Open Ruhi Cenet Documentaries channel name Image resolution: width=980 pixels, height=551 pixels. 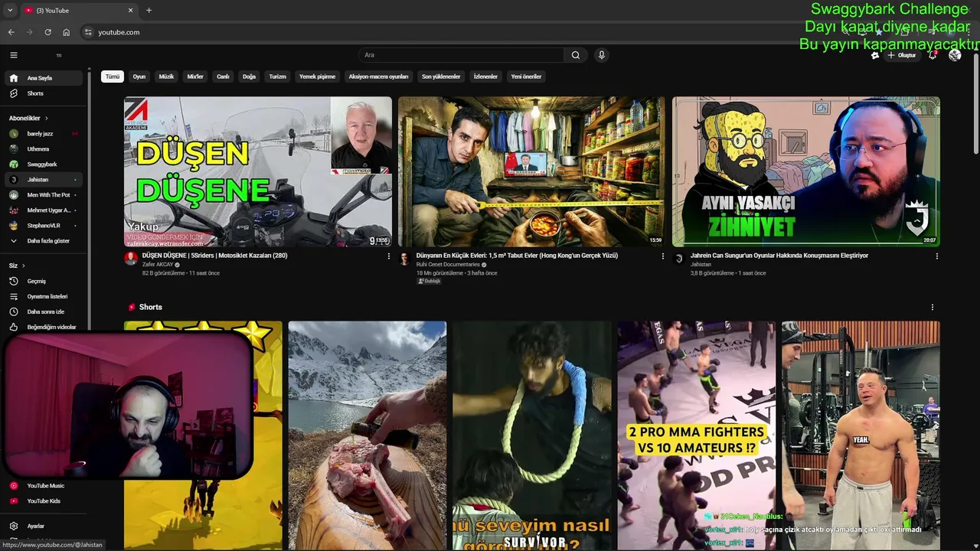pos(448,265)
